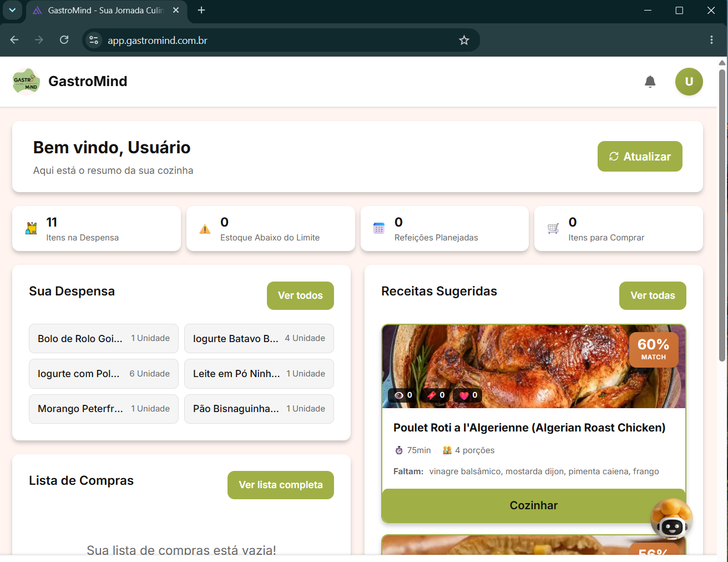The image size is (728, 562).
Task: Click Ver todas in Receitas Sugeridas
Action: [653, 295]
